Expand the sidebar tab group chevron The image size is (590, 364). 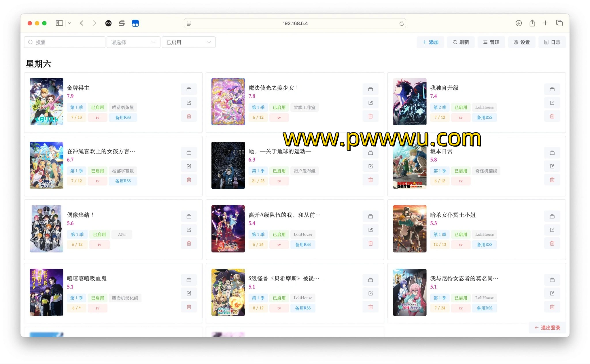[x=69, y=23]
